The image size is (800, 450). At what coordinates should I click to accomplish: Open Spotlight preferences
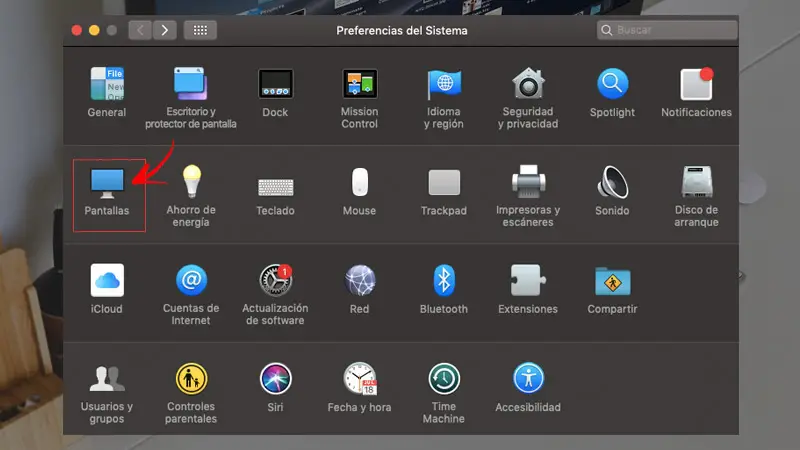click(612, 92)
